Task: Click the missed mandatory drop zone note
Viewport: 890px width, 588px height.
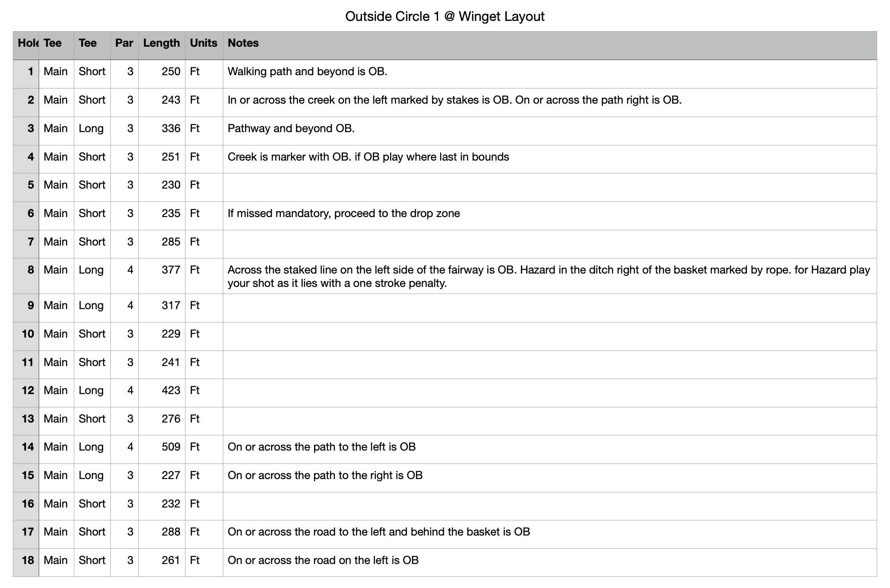Action: 343,213
